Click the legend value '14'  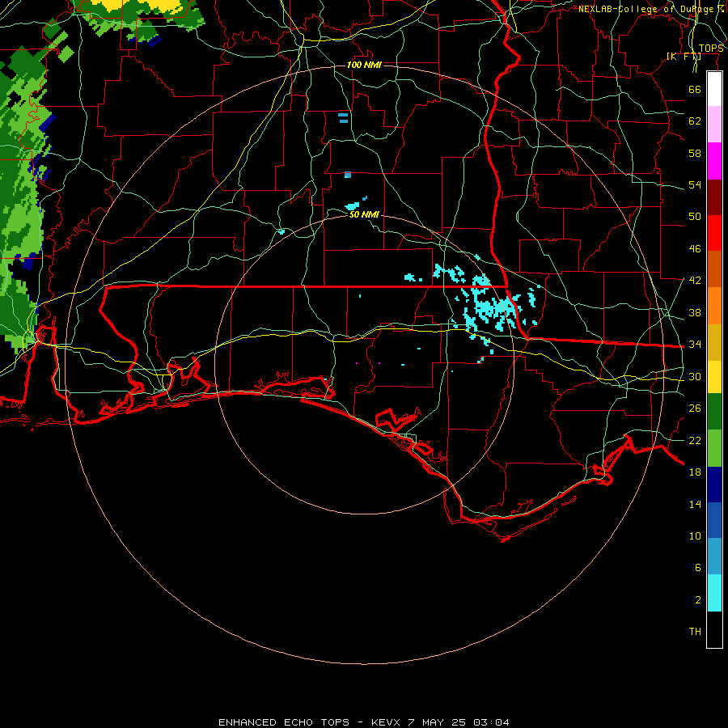coord(695,504)
